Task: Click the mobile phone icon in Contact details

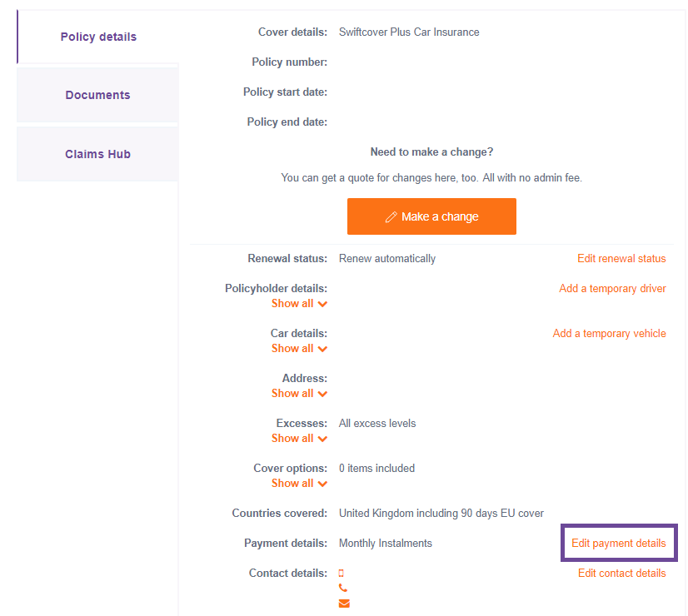Action: (342, 574)
